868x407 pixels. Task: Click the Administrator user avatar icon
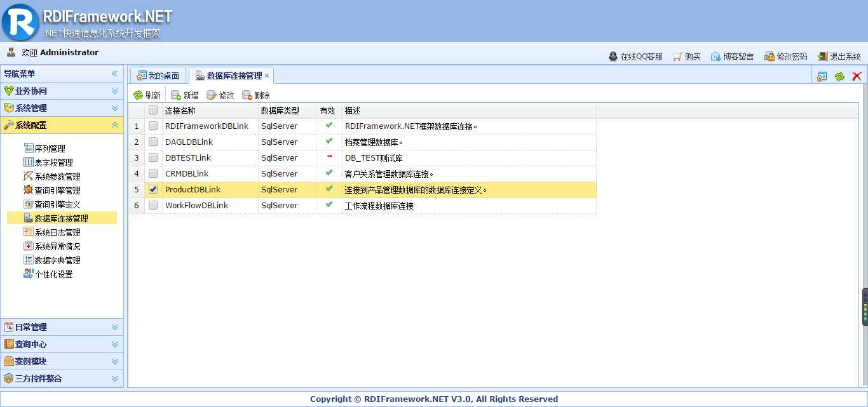coord(11,52)
